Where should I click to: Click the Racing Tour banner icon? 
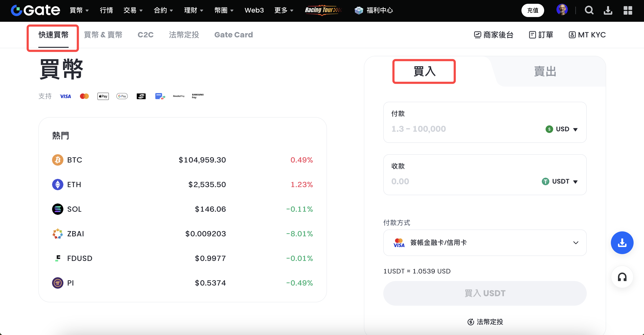(323, 10)
